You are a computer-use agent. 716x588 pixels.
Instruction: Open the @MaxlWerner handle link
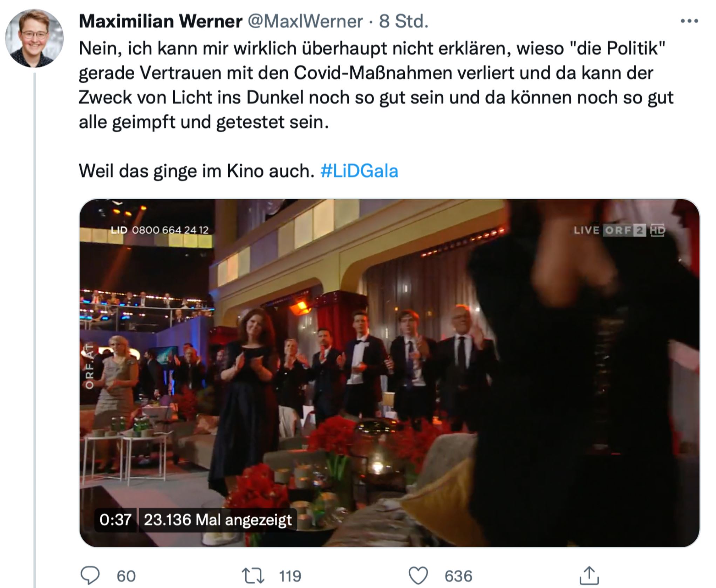(305, 21)
